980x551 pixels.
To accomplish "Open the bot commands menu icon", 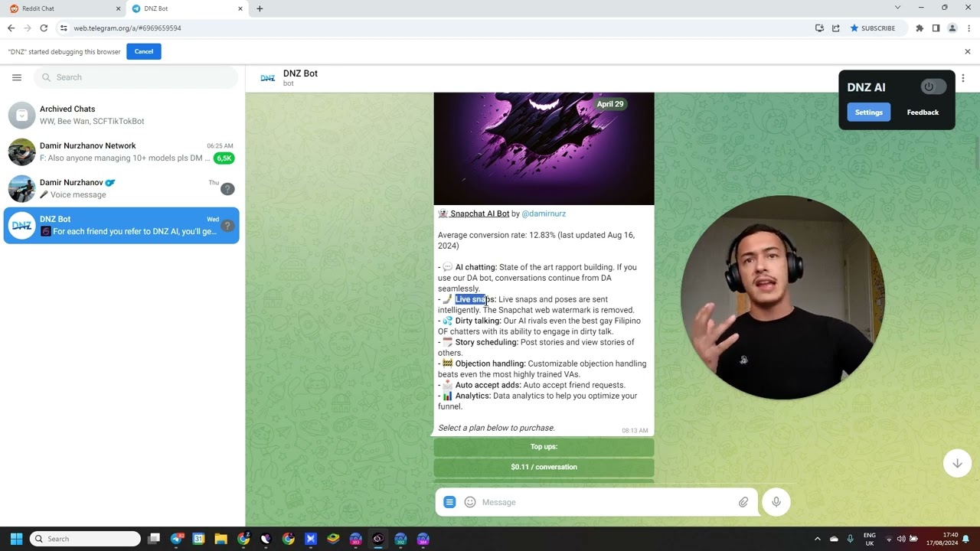I will click(x=450, y=502).
